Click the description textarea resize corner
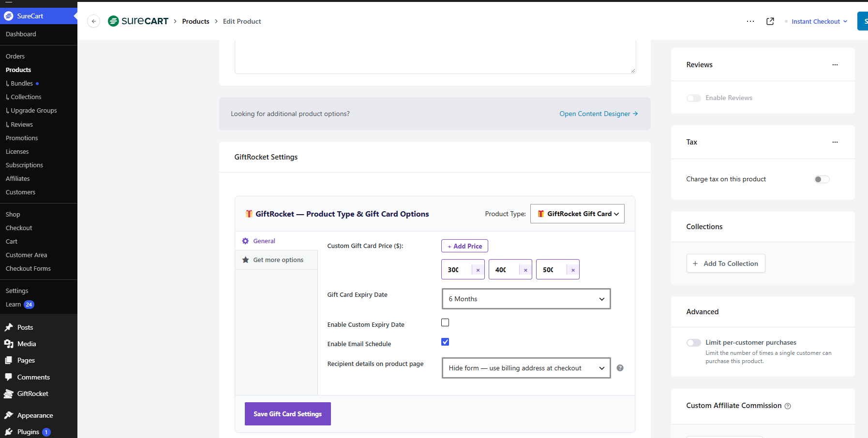Screen dimensions: 868x438 coord(633,71)
